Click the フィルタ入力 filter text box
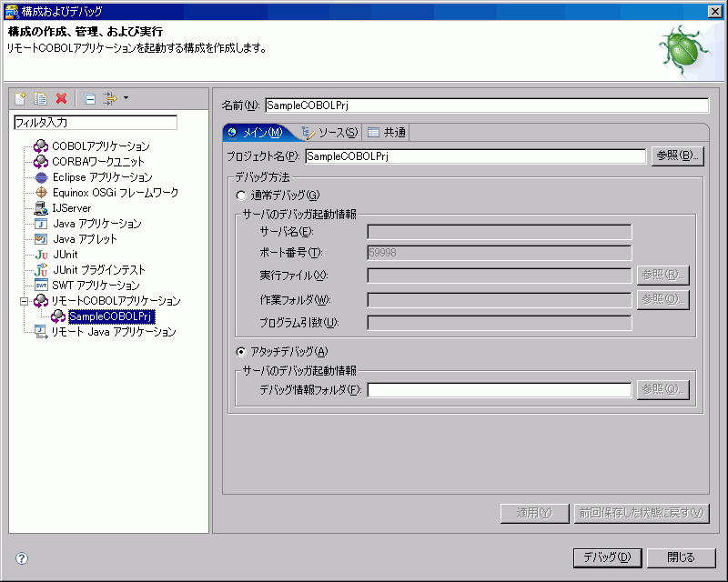The image size is (728, 582). (x=96, y=123)
